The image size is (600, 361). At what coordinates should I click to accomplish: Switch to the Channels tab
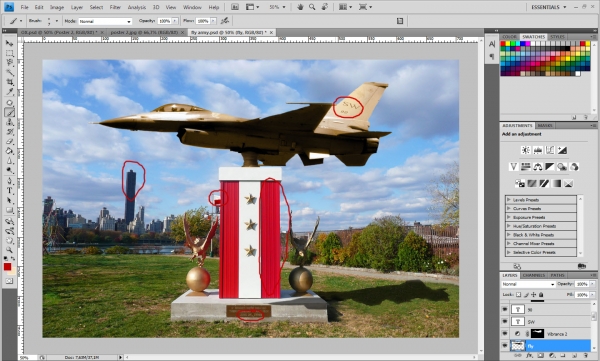pyautogui.click(x=533, y=275)
